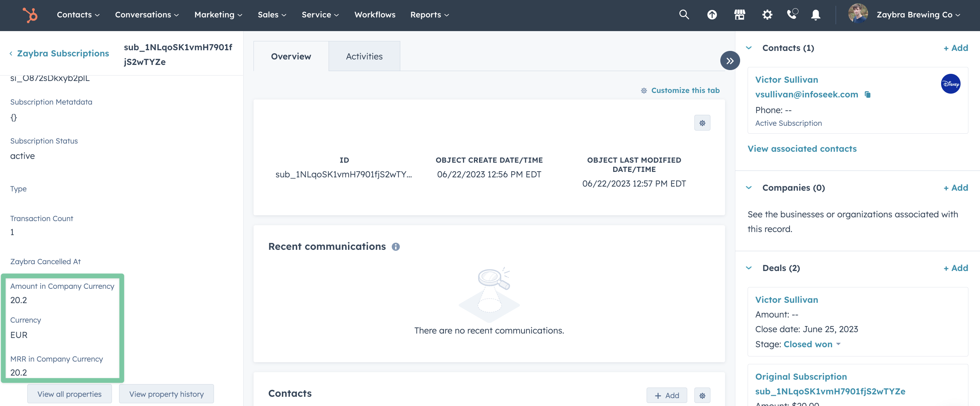The width and height of the screenshot is (980, 406).
Task: Open the notifications bell
Action: pyautogui.click(x=815, y=15)
